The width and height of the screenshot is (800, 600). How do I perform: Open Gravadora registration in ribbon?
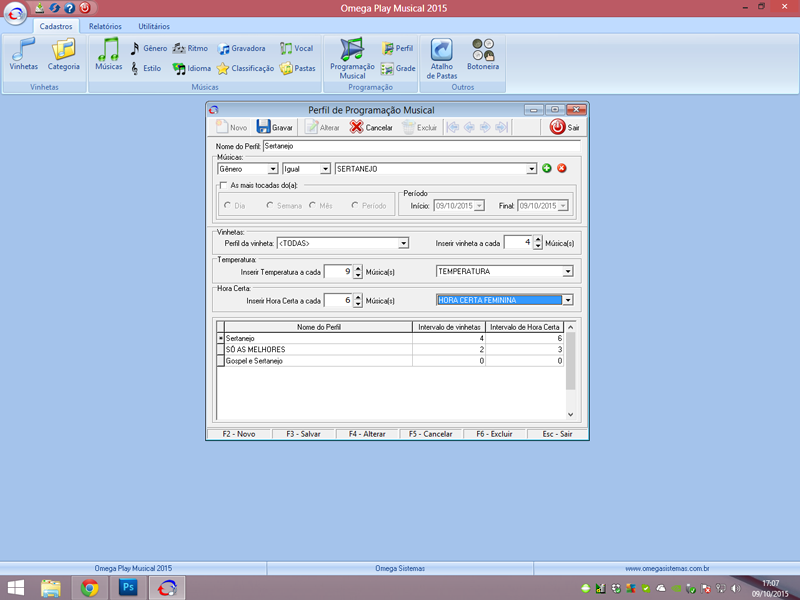pos(241,48)
